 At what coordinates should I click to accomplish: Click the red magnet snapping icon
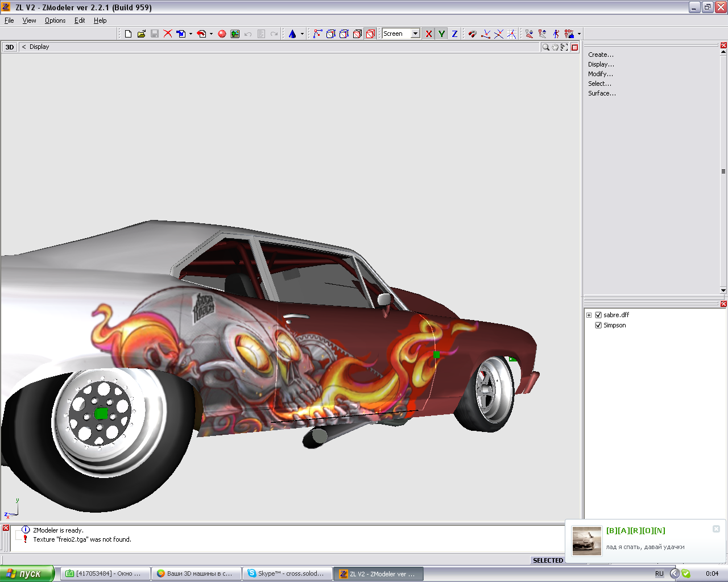point(472,34)
